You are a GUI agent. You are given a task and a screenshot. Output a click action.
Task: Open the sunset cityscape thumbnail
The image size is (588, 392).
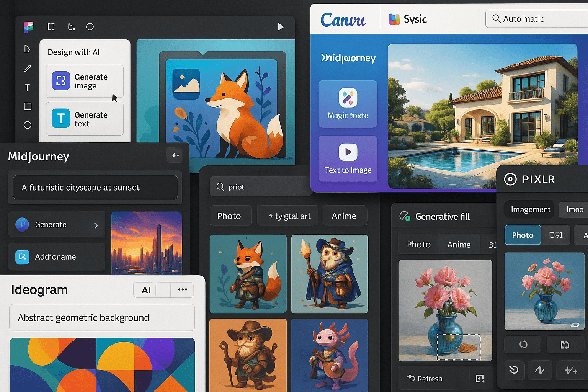[x=147, y=243]
